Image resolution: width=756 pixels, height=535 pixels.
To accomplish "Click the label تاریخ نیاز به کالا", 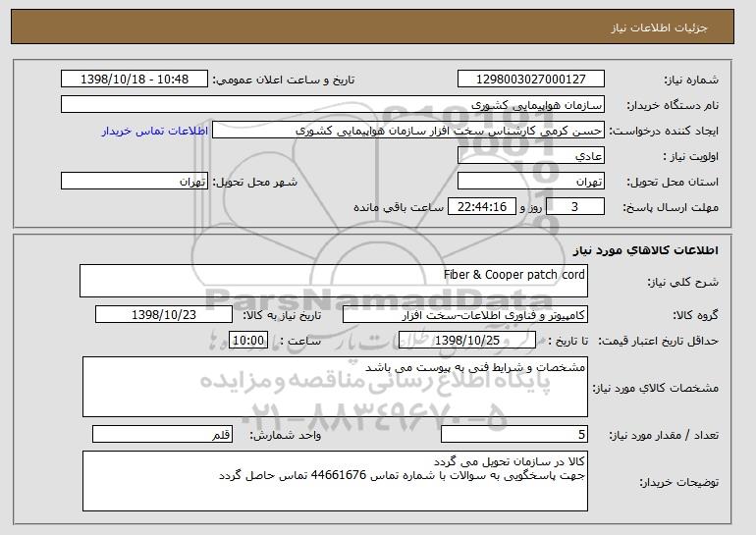I will tap(282, 316).
